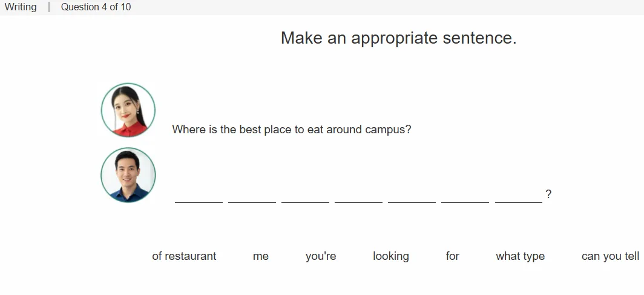Select the 'me' word tile

(261, 256)
